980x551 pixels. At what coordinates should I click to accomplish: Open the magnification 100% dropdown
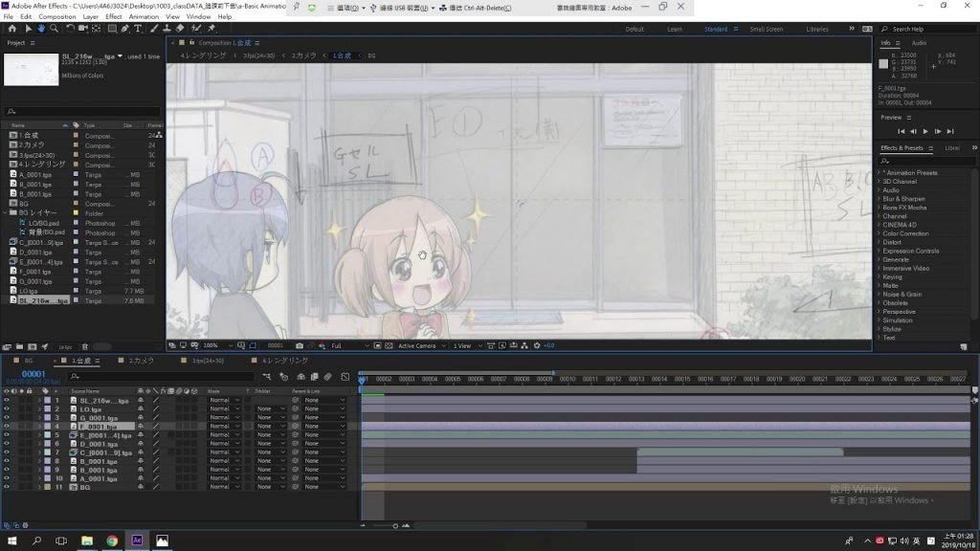[217, 345]
